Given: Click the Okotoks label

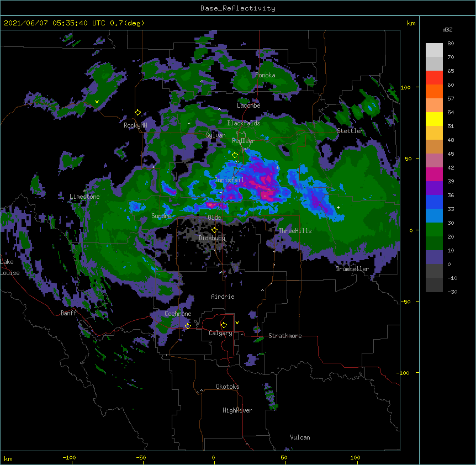Looking at the screenshot, I should click(228, 387).
